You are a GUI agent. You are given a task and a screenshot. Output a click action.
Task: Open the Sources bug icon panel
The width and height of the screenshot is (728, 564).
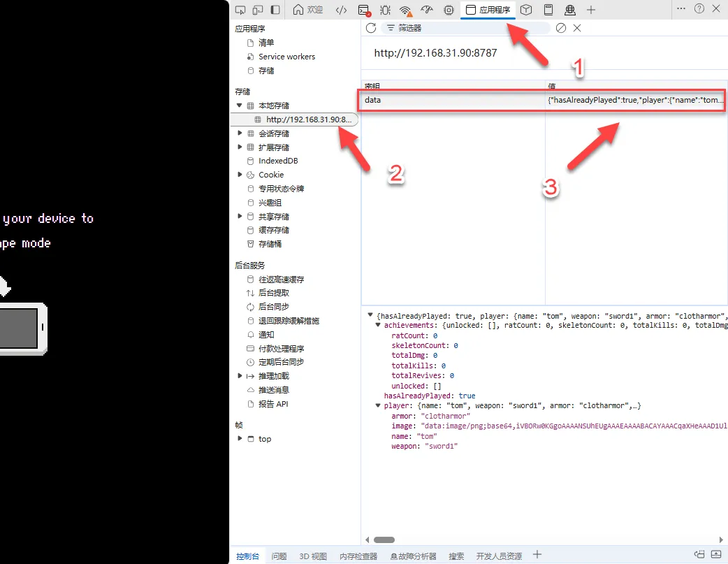(385, 10)
